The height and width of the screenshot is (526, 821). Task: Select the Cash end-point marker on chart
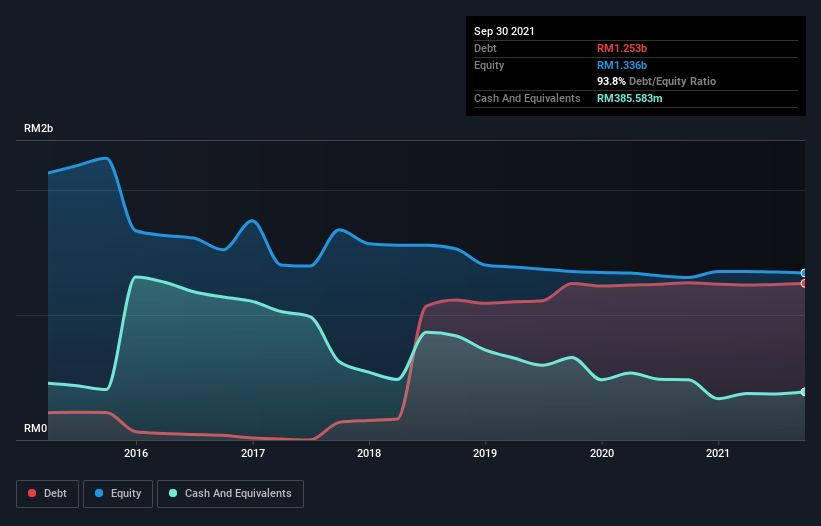pyautogui.click(x=804, y=392)
